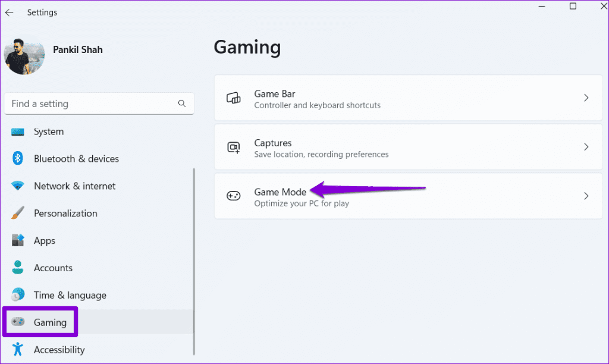Type in the Find a setting box

tap(92, 103)
